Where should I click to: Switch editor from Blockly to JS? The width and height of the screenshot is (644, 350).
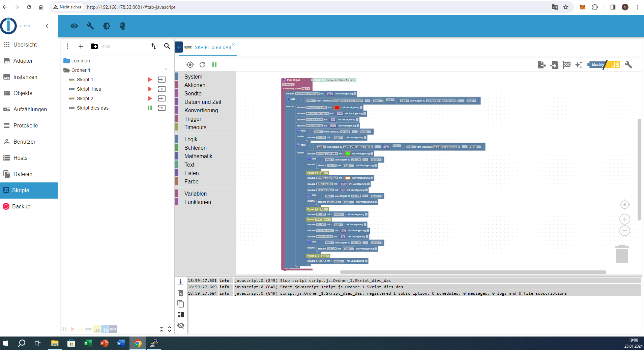616,65
